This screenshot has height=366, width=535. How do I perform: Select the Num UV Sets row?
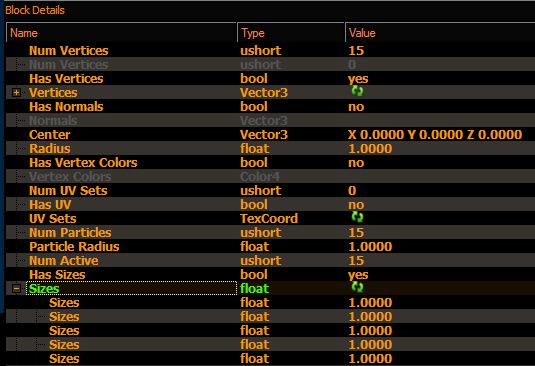pyautogui.click(x=270, y=190)
